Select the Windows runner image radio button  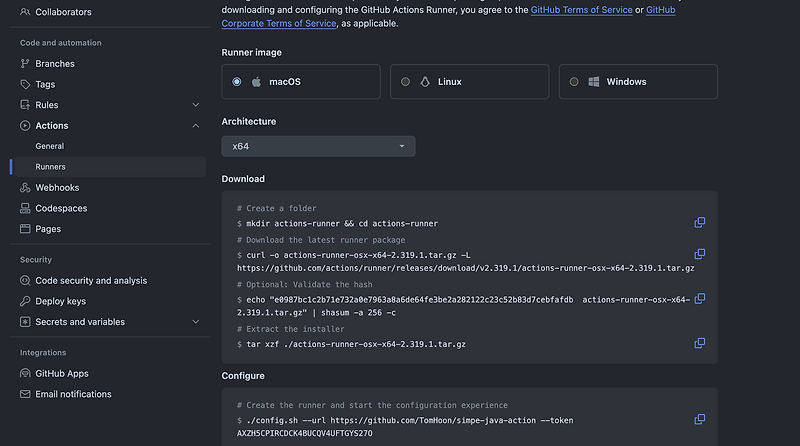[x=574, y=82]
